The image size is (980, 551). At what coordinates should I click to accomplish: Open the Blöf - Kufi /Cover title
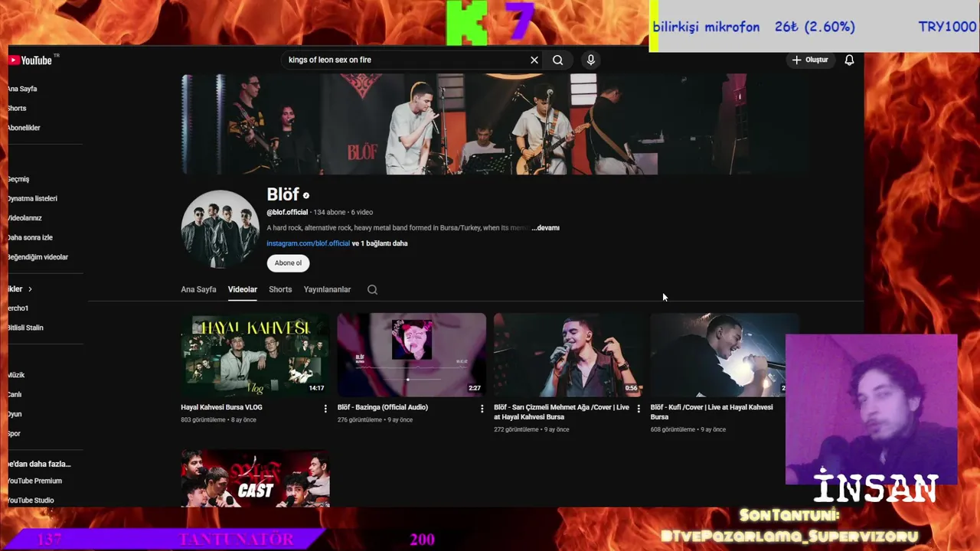[712, 412]
